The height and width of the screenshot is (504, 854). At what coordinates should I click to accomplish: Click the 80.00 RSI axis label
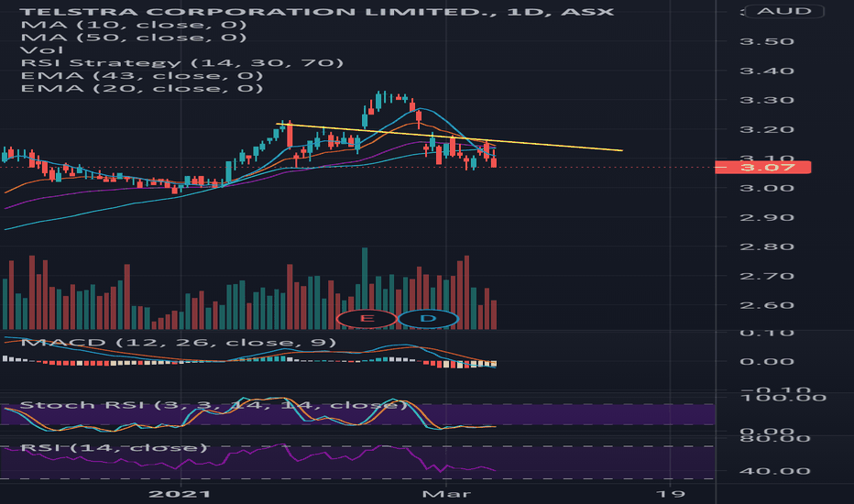[774, 439]
